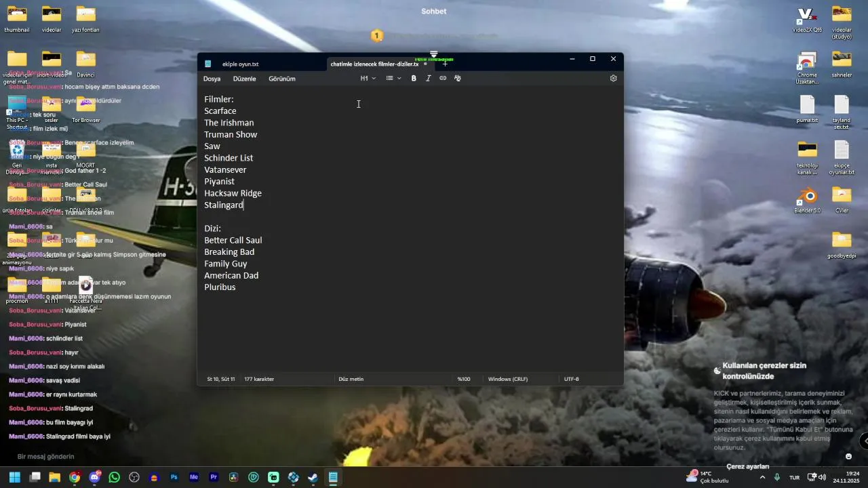
Task: Open File Explorer from the taskbar
Action: (55, 477)
